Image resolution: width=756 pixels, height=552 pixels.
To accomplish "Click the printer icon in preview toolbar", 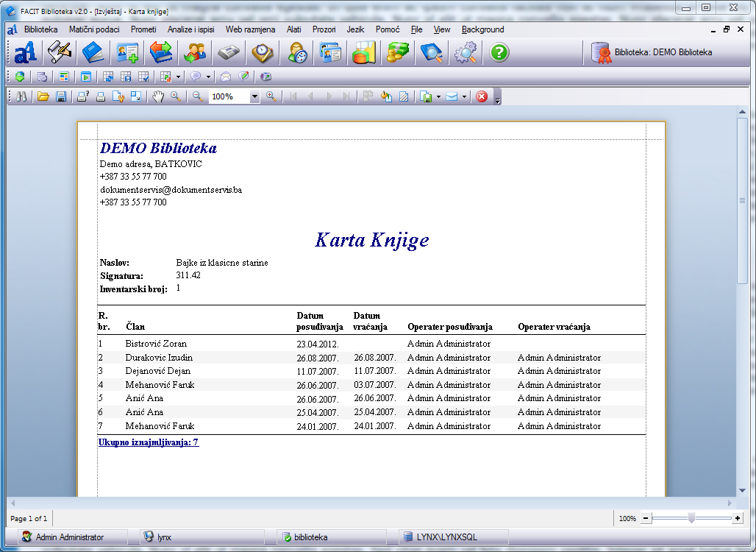I will coord(101,96).
